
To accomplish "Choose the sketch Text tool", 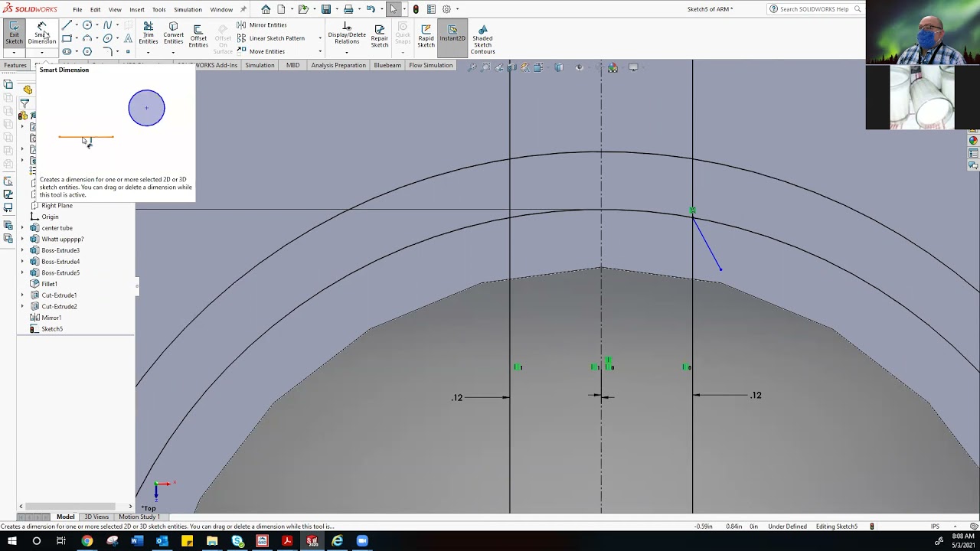I will (x=128, y=38).
